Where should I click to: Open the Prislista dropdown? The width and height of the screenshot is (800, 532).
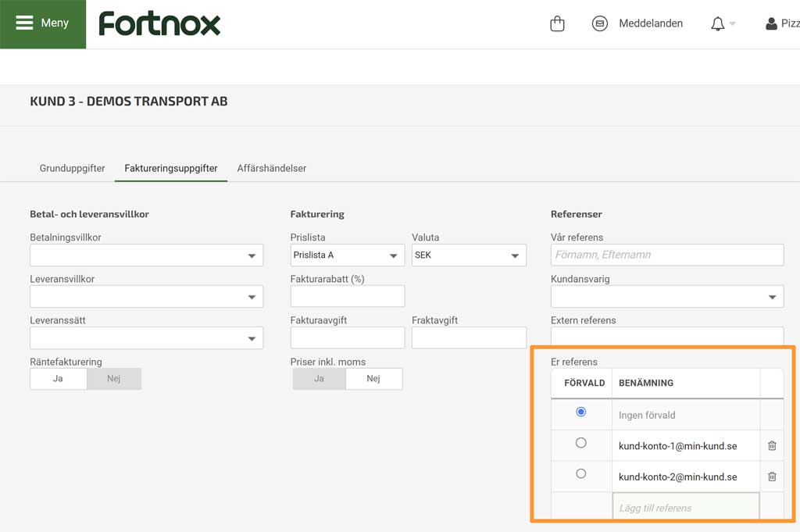(348, 255)
